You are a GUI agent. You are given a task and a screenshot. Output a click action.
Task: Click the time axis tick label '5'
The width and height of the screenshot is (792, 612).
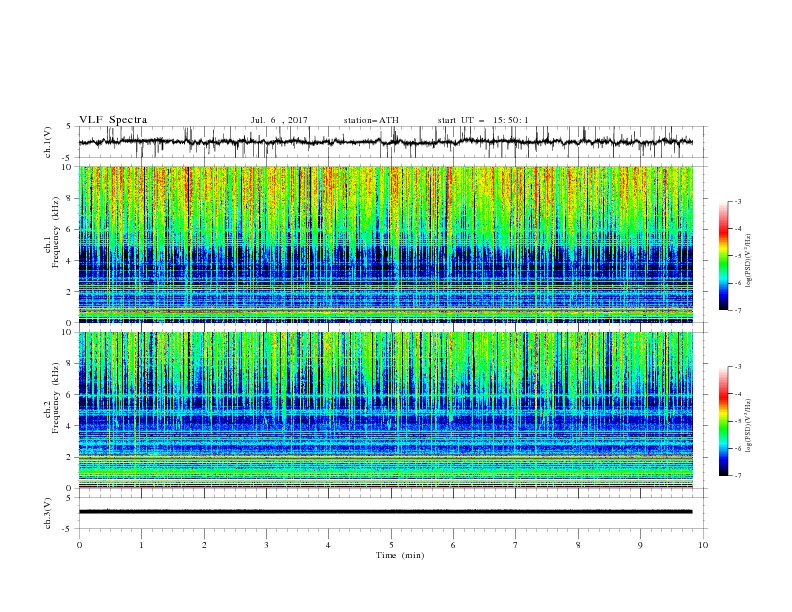[x=391, y=545]
